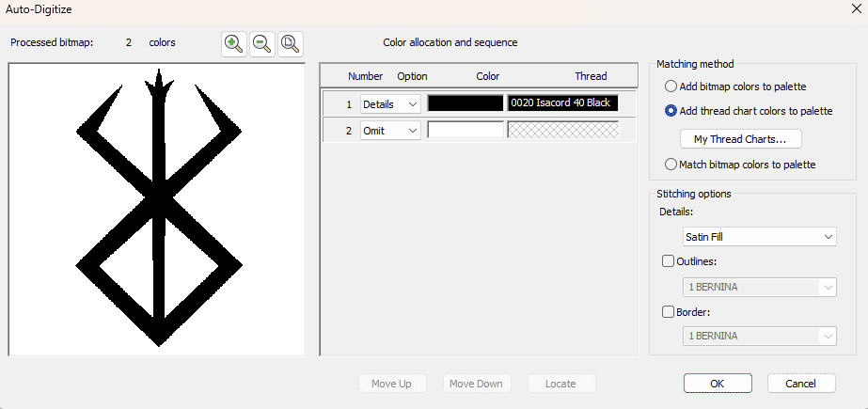
Task: Open the Outlines stitch type dropdown
Action: click(759, 288)
